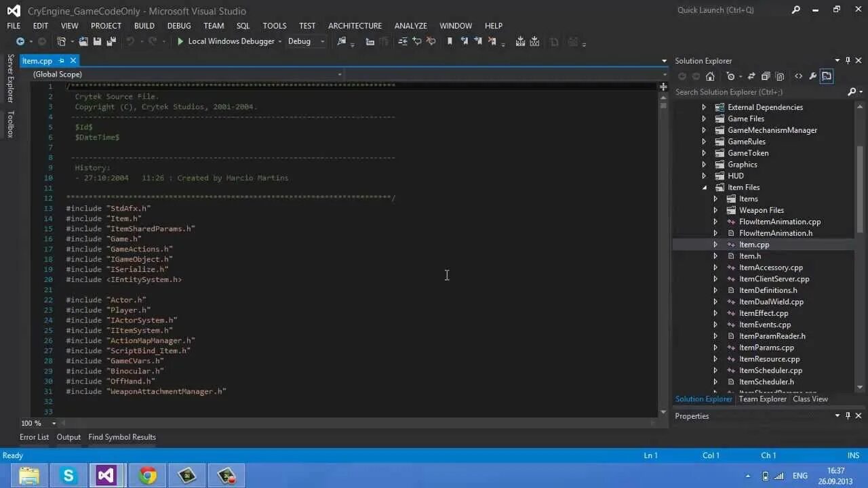868x488 pixels.
Task: Click the Uncomment Selection icon
Action: coord(431,41)
